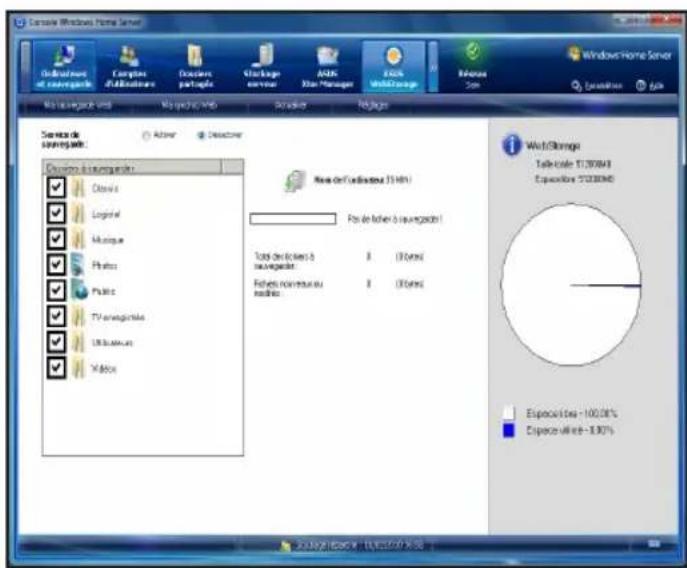687x568 pixels.
Task: Select the Activer radio button
Action: pos(146,135)
